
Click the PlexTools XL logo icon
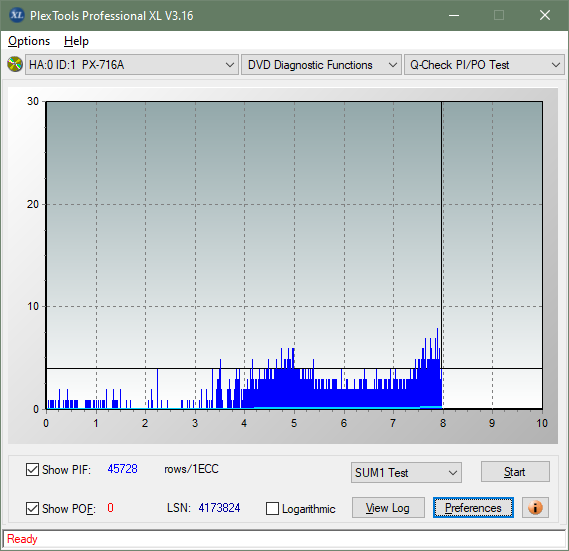(x=17, y=15)
